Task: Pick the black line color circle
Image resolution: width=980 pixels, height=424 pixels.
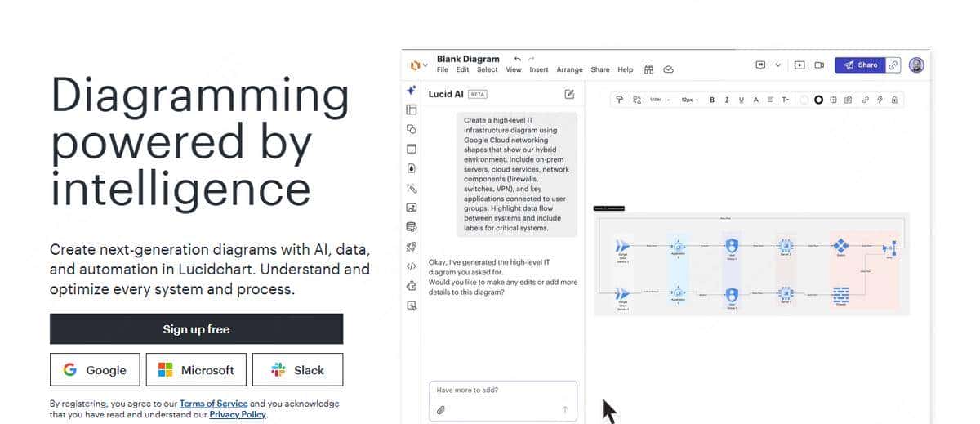Action: coord(818,100)
